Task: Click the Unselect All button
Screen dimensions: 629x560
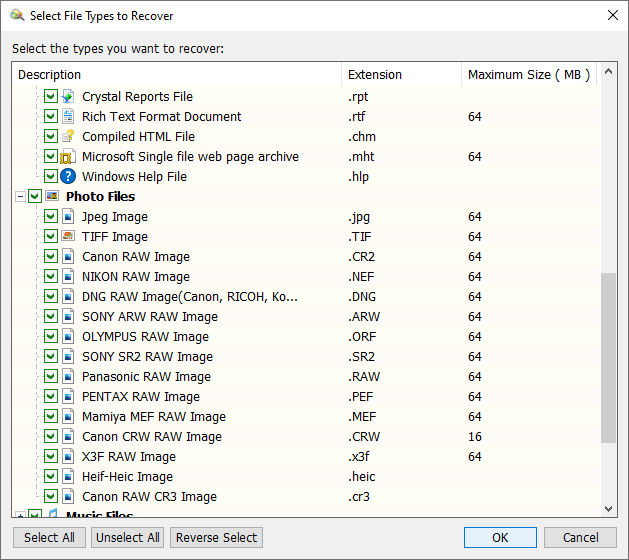Action: tap(128, 538)
